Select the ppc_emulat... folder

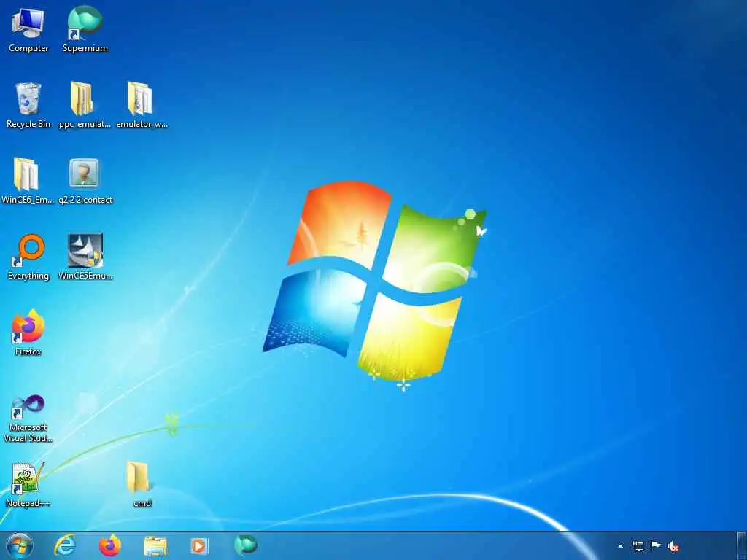pyautogui.click(x=85, y=105)
